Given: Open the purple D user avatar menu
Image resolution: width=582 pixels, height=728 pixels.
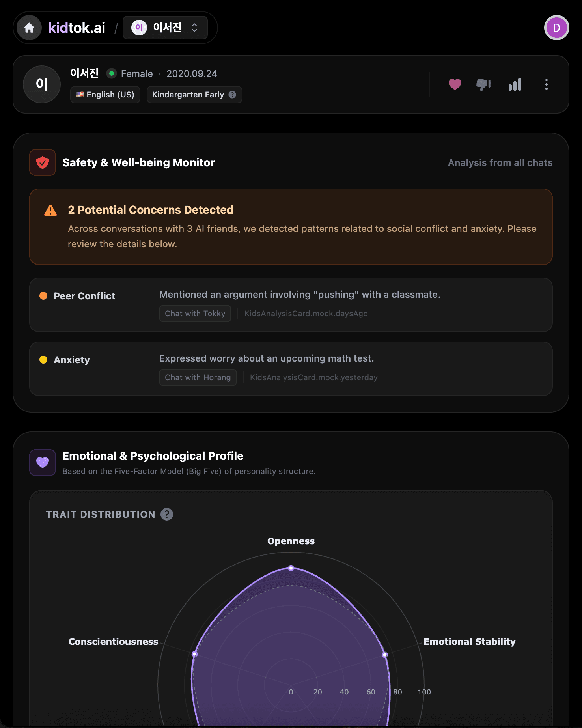Looking at the screenshot, I should pos(556,28).
